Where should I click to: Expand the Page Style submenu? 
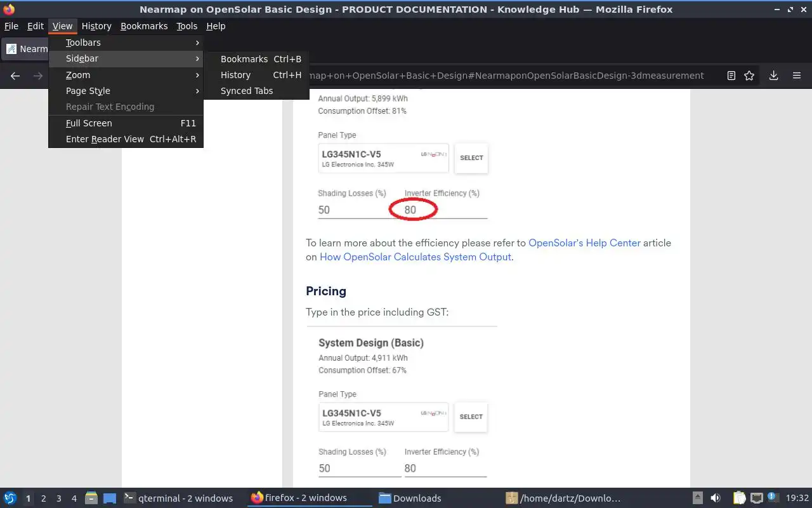coord(126,91)
